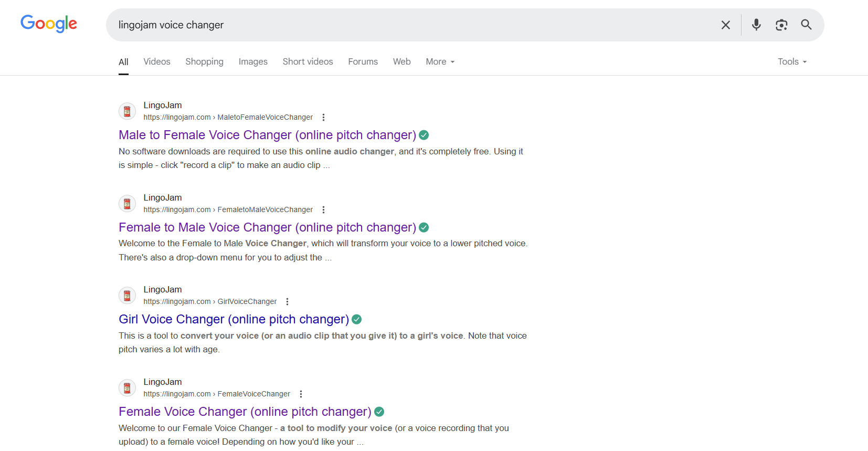
Task: Open the Tools dropdown
Action: [792, 62]
